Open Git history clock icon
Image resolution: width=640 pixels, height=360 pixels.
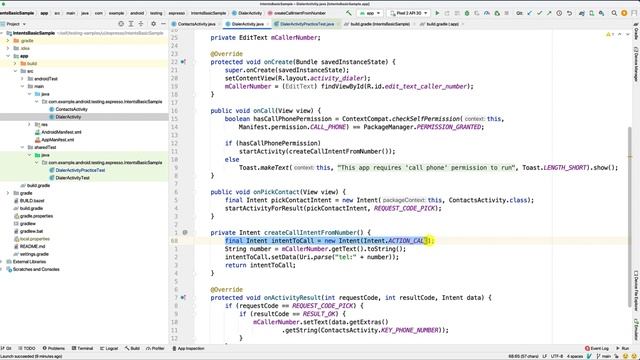(x=559, y=13)
